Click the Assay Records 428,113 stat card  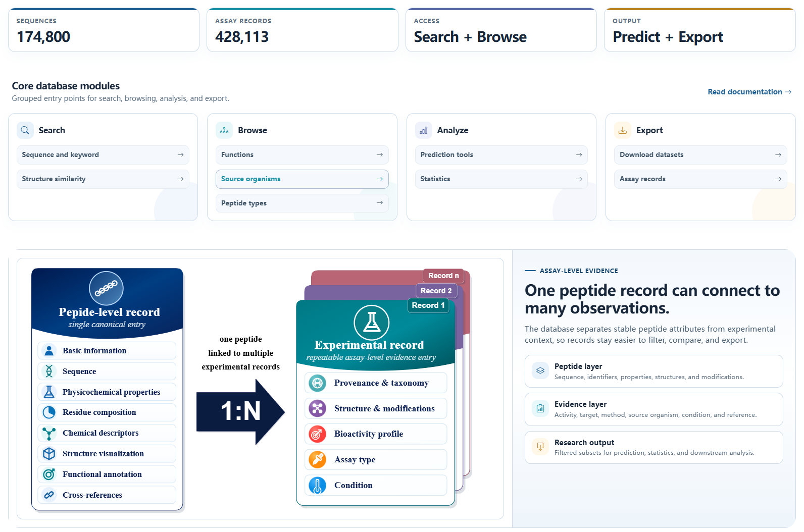tap(302, 30)
